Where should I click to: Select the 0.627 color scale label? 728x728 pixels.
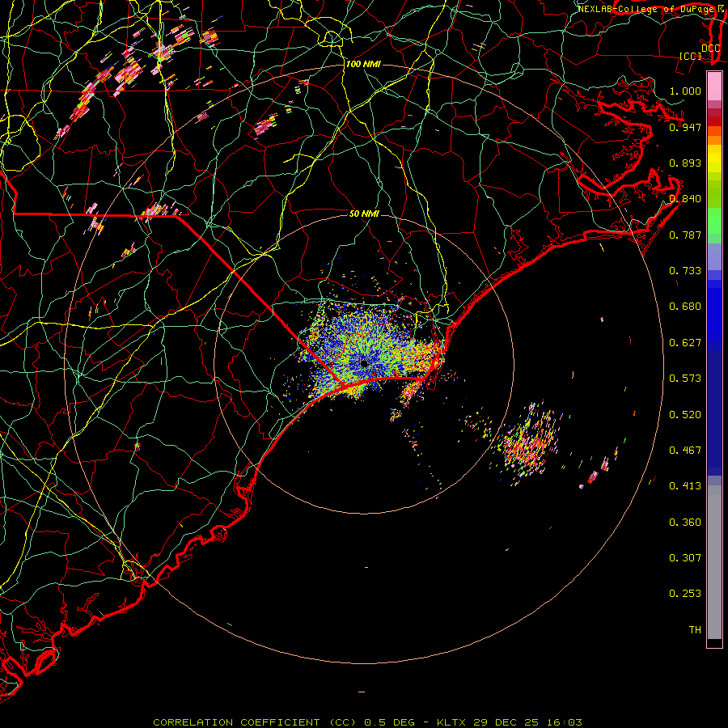pos(685,343)
